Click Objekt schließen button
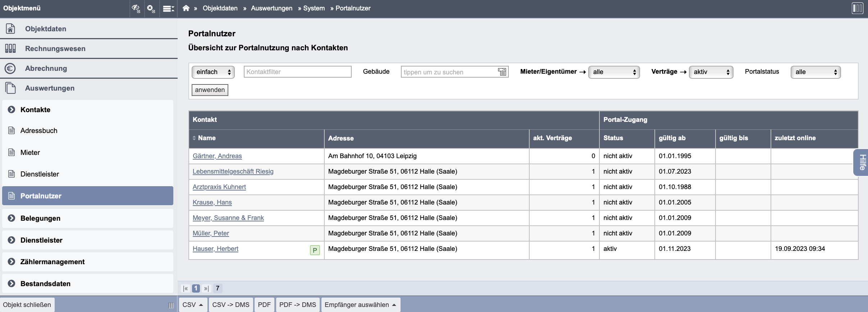 click(x=27, y=305)
